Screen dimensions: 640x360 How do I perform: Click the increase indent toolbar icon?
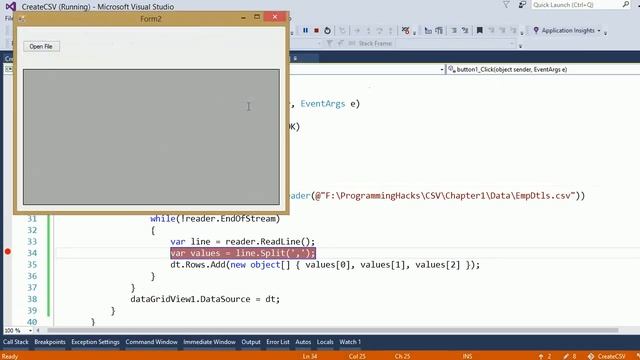click(x=465, y=31)
